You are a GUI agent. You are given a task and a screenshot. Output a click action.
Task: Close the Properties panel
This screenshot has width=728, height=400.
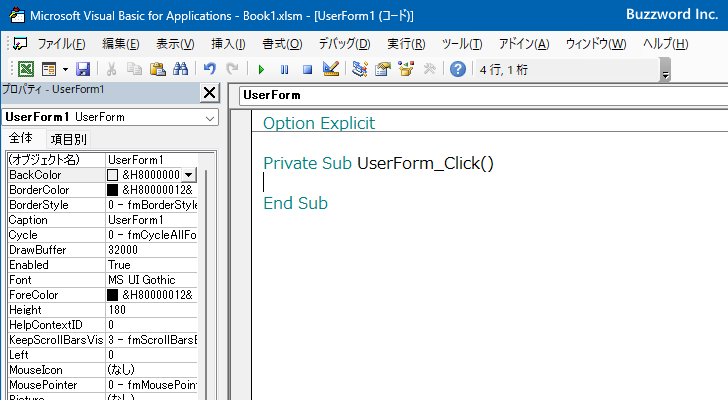point(209,93)
